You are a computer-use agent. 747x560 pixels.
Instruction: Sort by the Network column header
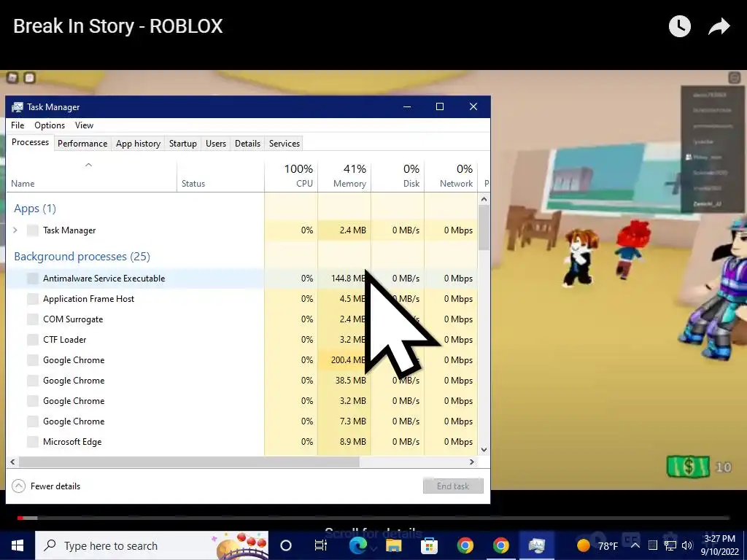click(x=451, y=176)
